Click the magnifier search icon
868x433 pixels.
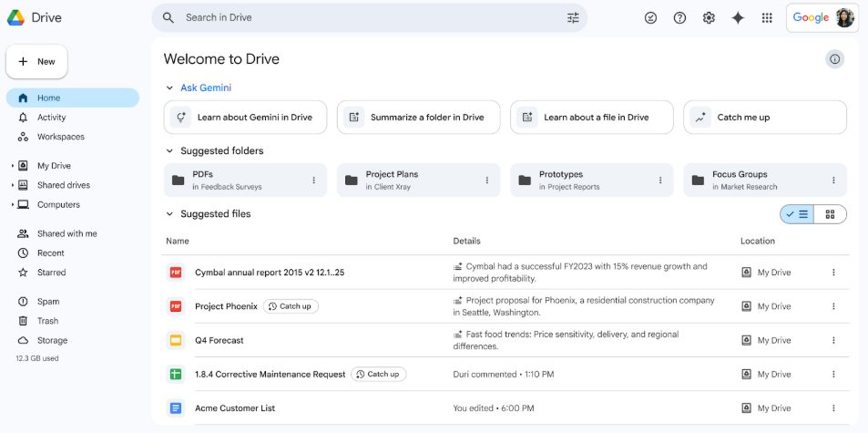pyautogui.click(x=168, y=17)
